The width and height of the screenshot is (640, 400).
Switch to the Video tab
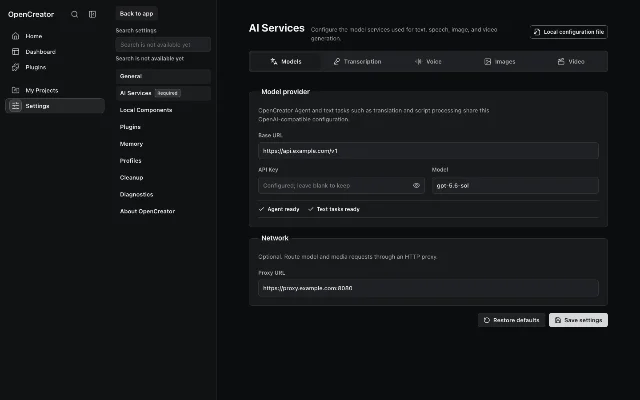click(x=571, y=61)
